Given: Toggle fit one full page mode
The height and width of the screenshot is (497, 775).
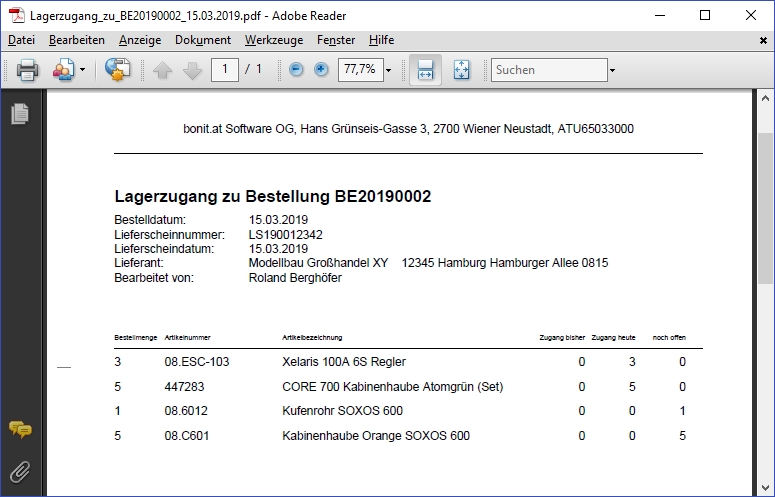Looking at the screenshot, I should point(462,70).
